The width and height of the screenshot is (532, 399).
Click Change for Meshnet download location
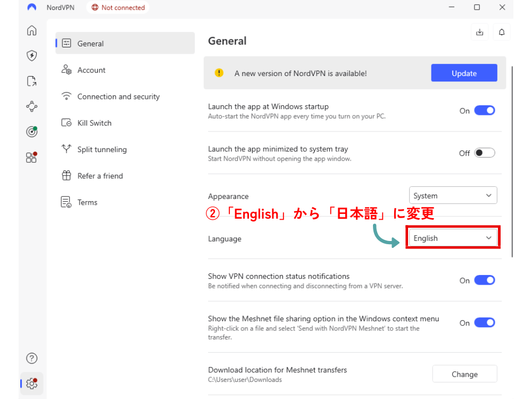pos(464,374)
